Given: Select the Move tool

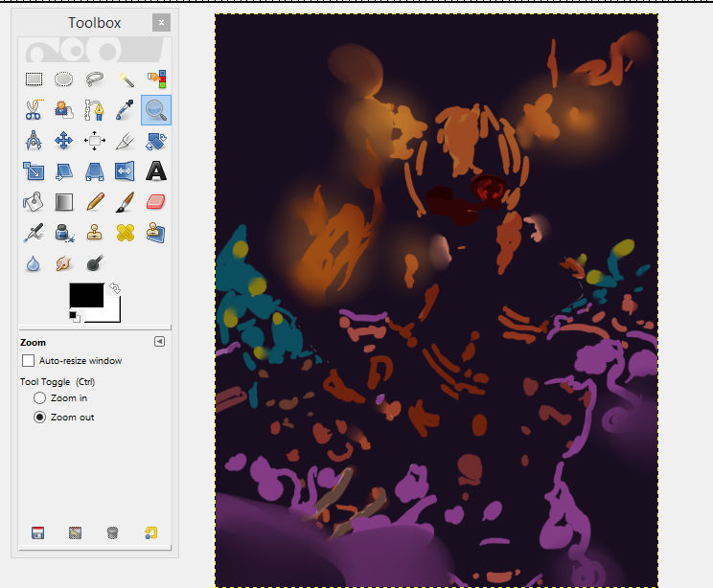Looking at the screenshot, I should point(63,141).
